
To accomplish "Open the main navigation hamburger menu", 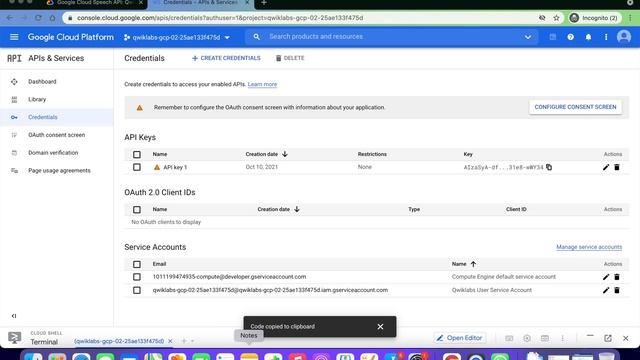I will pos(14,37).
